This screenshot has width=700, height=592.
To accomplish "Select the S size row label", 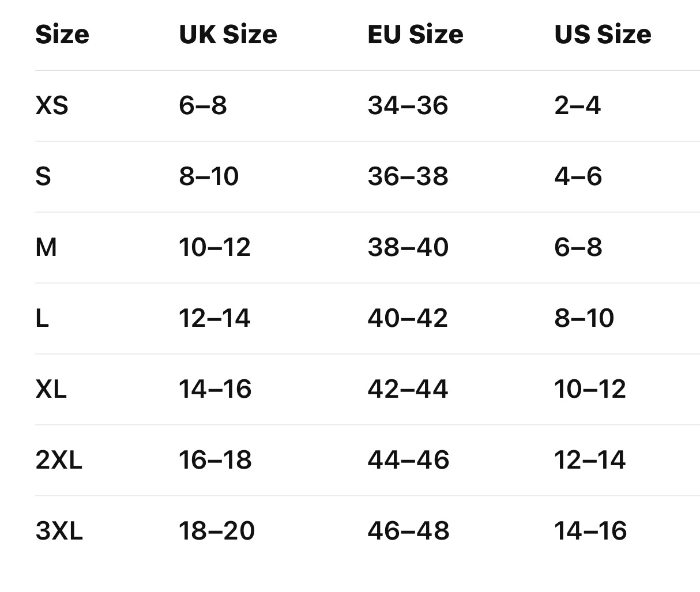I will pyautogui.click(x=43, y=176).
